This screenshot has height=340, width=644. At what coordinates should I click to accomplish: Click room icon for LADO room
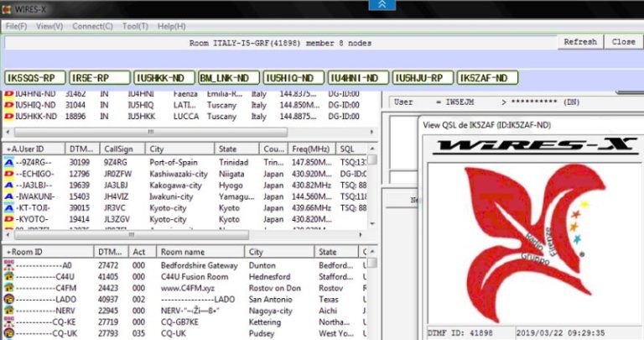pos(8,300)
